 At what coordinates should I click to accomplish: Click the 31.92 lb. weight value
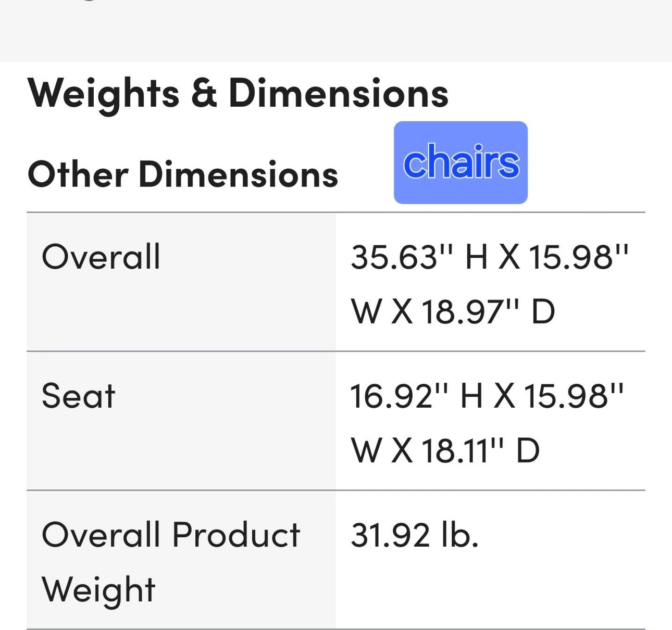coord(415,535)
